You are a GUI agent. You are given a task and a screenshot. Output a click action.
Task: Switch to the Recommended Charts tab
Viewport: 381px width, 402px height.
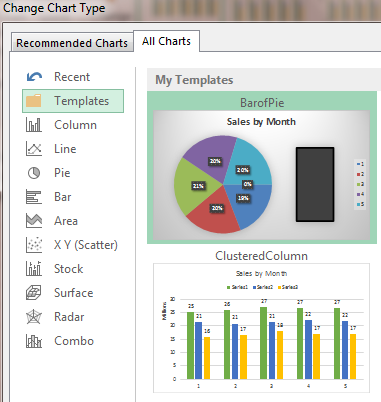click(72, 43)
